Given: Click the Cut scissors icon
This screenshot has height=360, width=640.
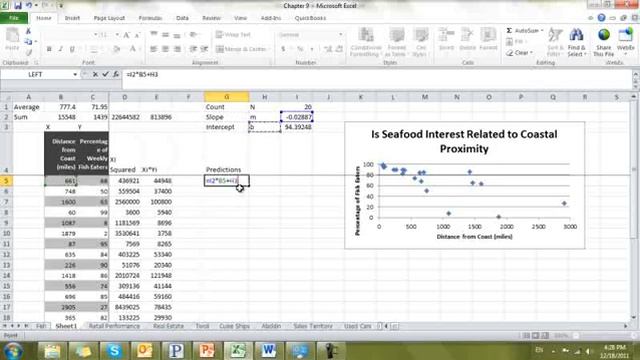Looking at the screenshot, I should pyautogui.click(x=28, y=31).
